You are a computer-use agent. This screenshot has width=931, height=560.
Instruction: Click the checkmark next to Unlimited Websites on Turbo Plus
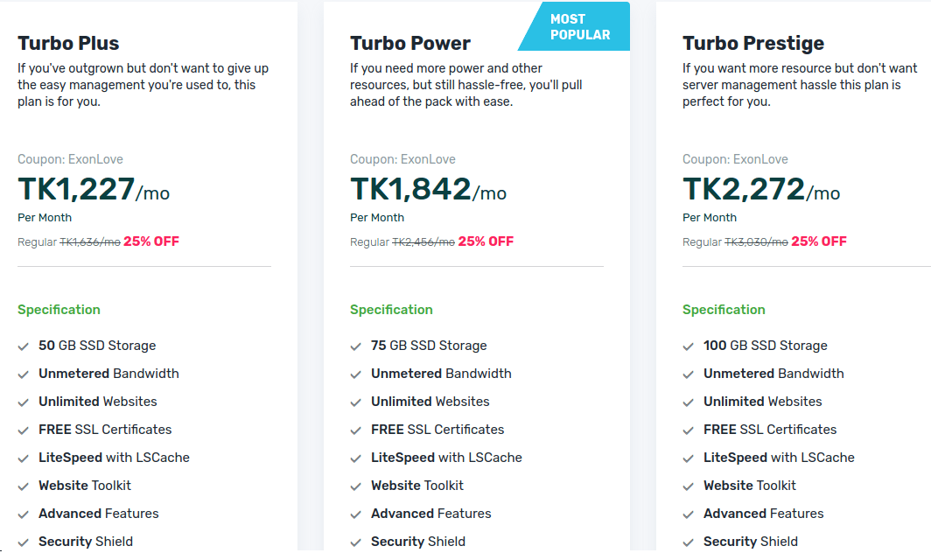[24, 402]
